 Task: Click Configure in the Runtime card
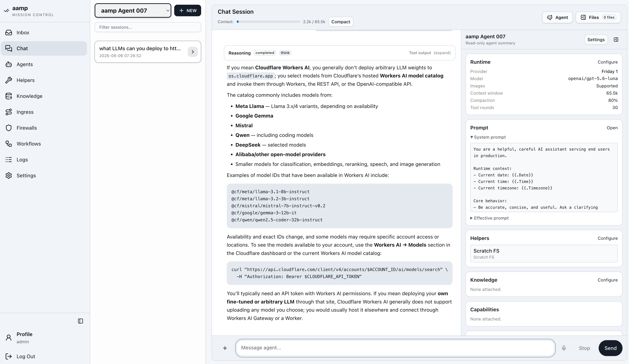[x=608, y=62]
